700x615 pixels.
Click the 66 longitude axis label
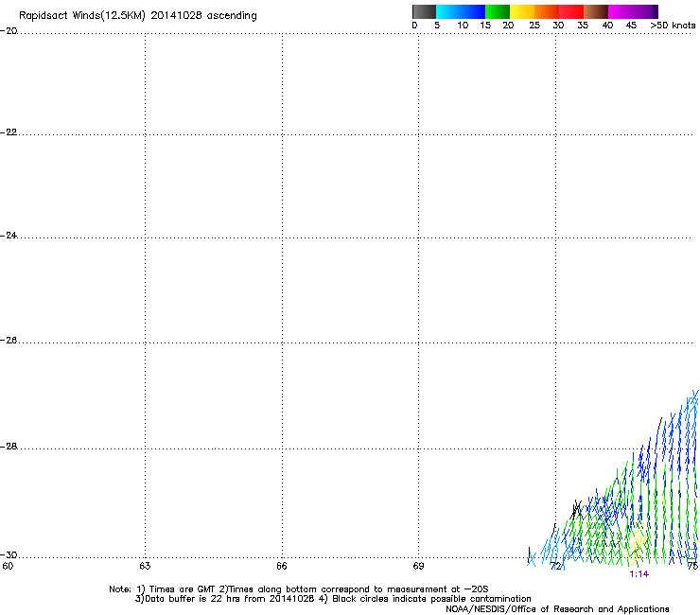282,567
